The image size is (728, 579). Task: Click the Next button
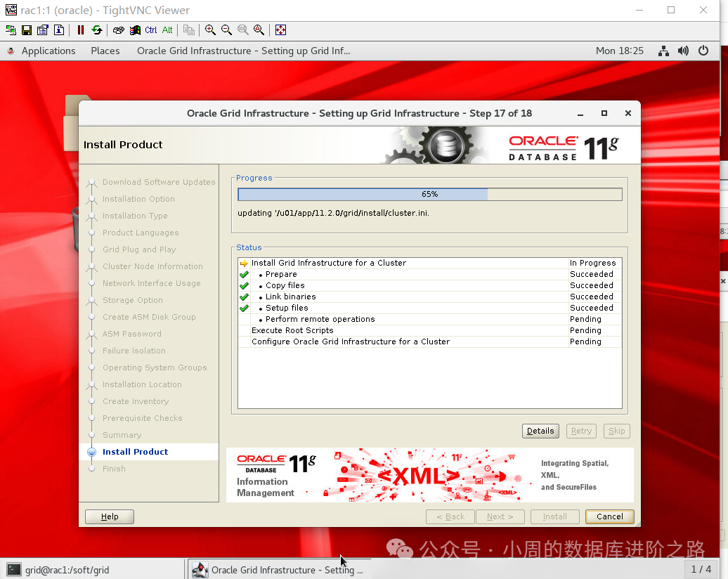pyautogui.click(x=500, y=516)
